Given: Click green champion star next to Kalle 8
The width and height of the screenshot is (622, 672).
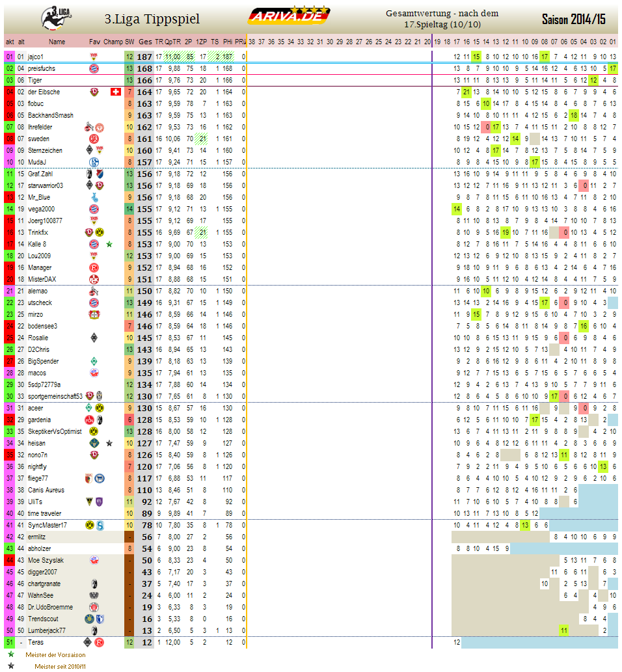Looking at the screenshot, I should [x=109, y=244].
